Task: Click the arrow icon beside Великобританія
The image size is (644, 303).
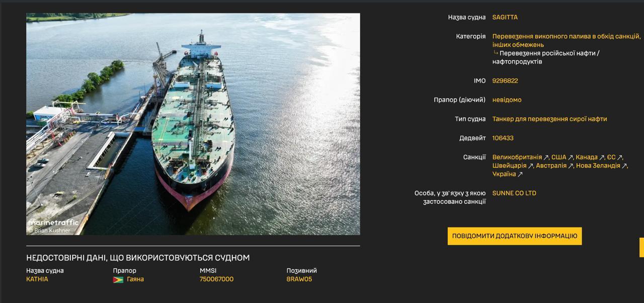Action: 546,158
